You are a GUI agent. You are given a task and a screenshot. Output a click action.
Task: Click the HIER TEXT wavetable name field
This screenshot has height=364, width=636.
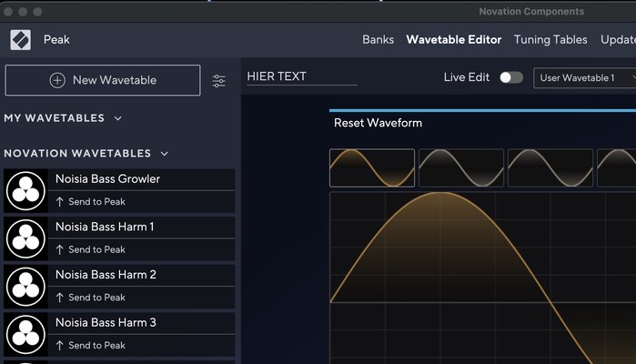point(302,76)
